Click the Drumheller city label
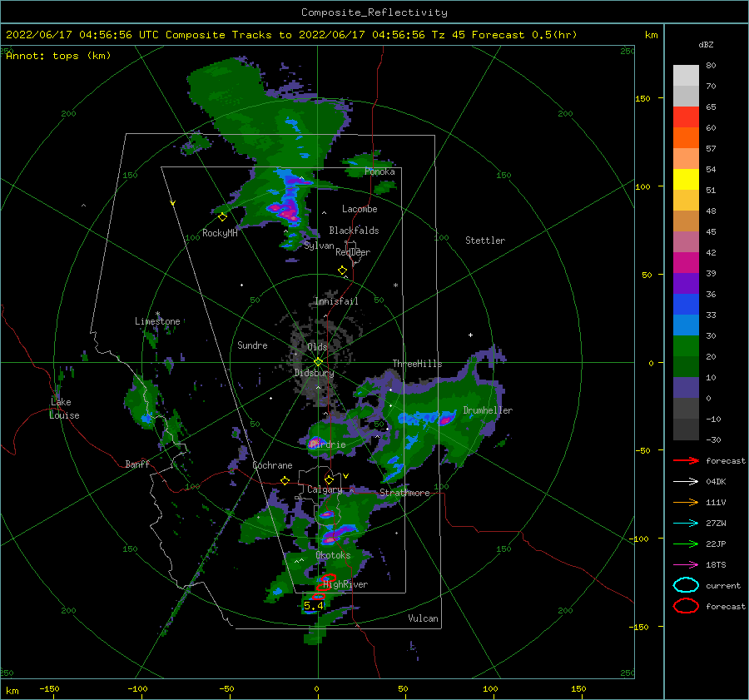This screenshot has width=749, height=700. point(488,410)
